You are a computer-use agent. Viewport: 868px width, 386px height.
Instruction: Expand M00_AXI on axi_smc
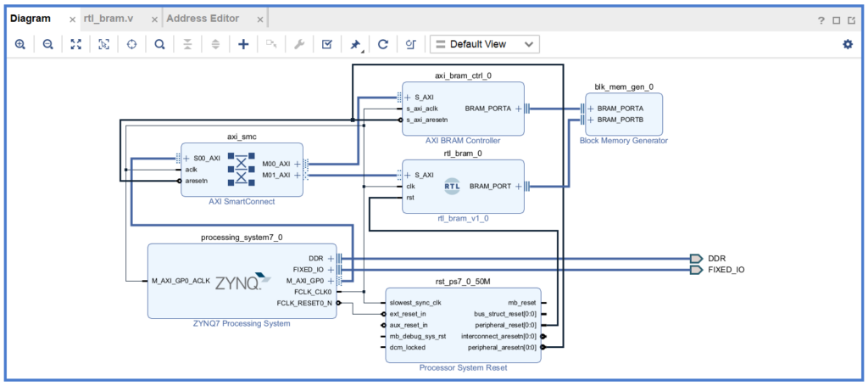pos(298,164)
